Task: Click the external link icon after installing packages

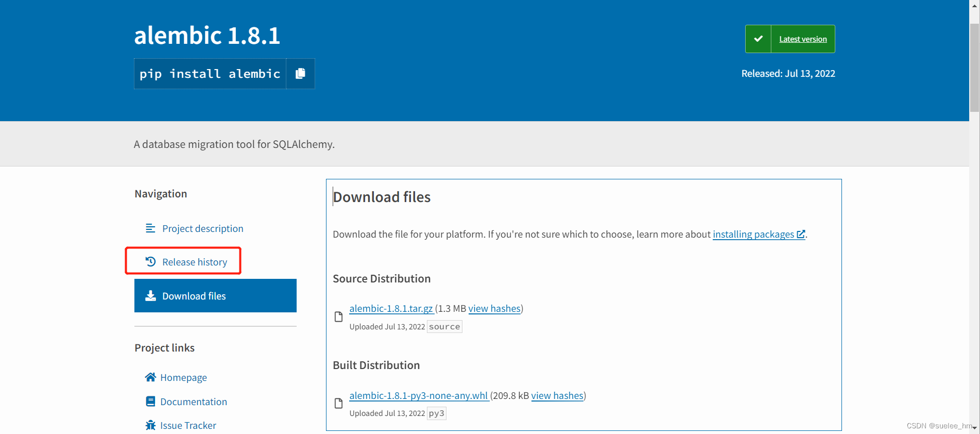Action: click(801, 234)
